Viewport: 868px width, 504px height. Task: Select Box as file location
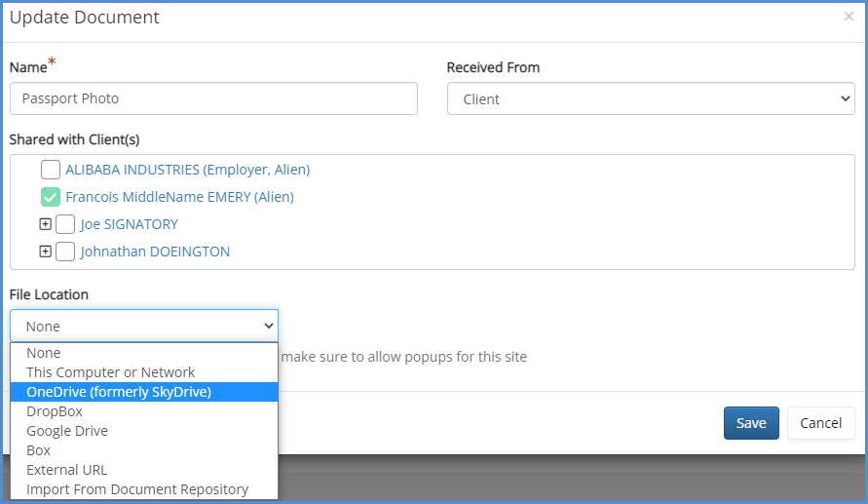[x=38, y=450]
